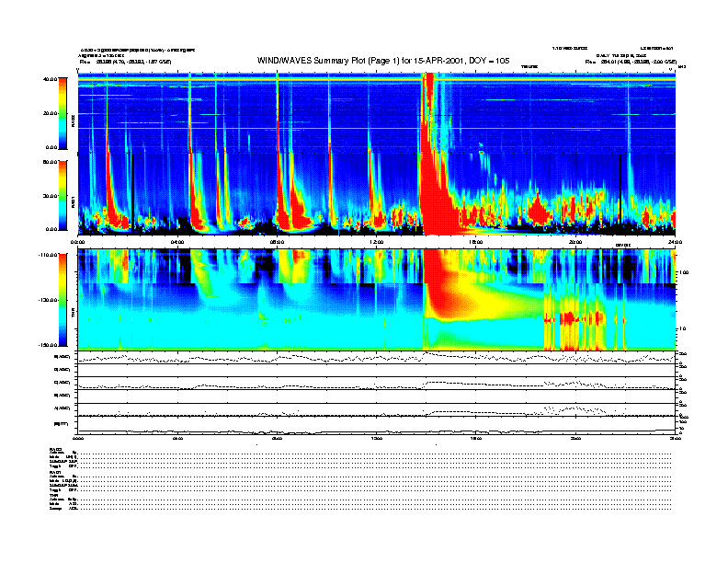The height and width of the screenshot is (563, 728).
Task: Click the WIND/WAVES Summary Plot title
Action: [x=383, y=61]
